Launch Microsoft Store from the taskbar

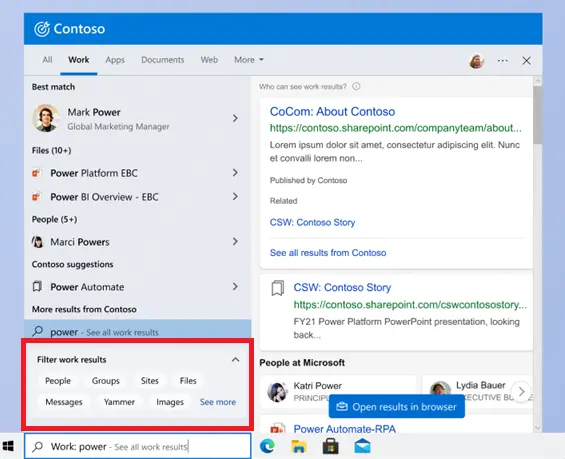click(330, 446)
